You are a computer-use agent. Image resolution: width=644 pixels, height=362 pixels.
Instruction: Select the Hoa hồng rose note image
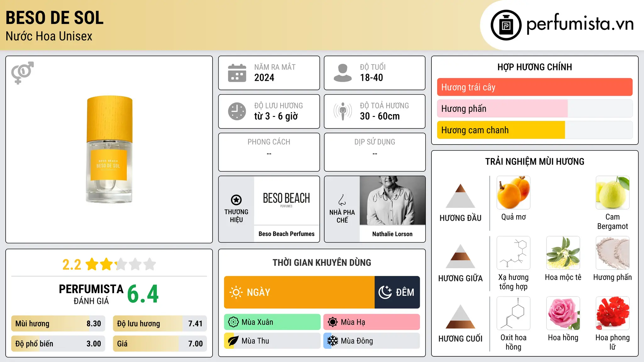point(563,313)
